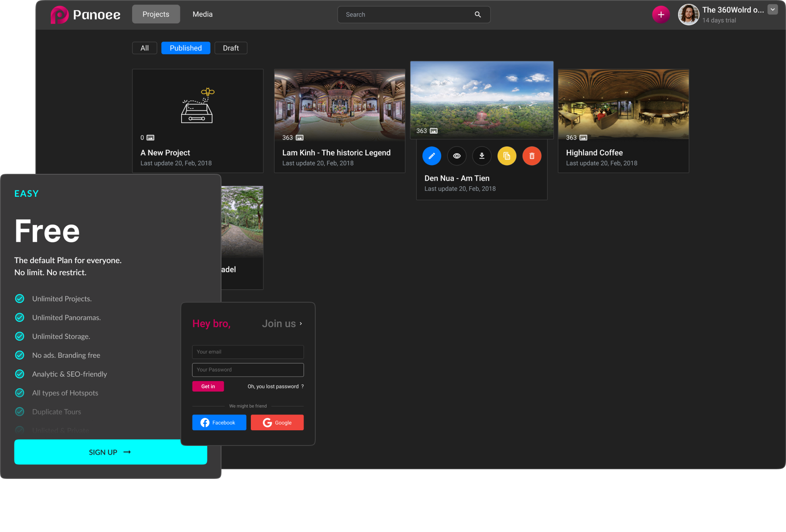Click the checkmark beside Duplicate Tours
Viewport: 786px width, 532px height.
click(20, 411)
